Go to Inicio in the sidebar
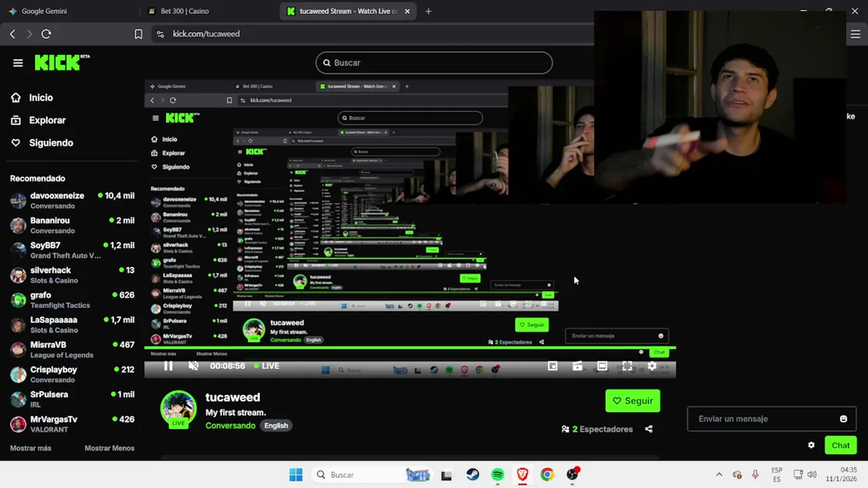Viewport: 868px width, 488px height. pyautogui.click(x=41, y=98)
